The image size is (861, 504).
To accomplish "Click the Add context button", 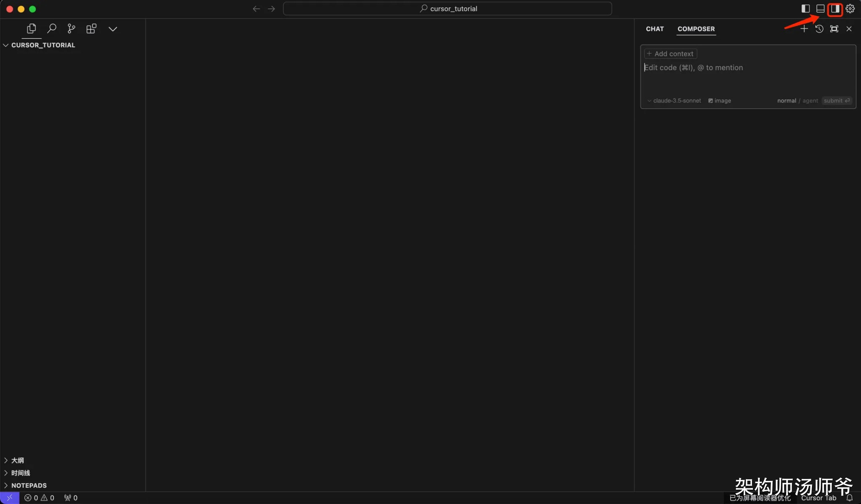I will [670, 54].
